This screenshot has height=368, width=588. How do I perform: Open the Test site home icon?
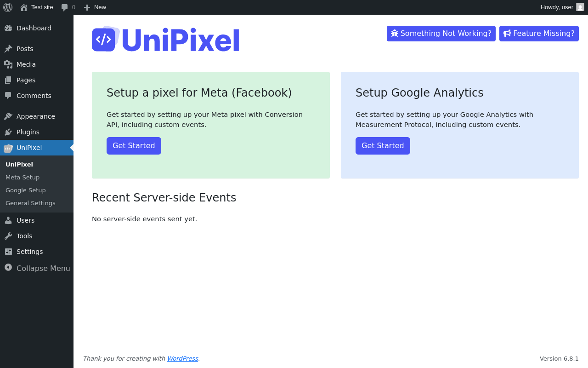click(24, 7)
